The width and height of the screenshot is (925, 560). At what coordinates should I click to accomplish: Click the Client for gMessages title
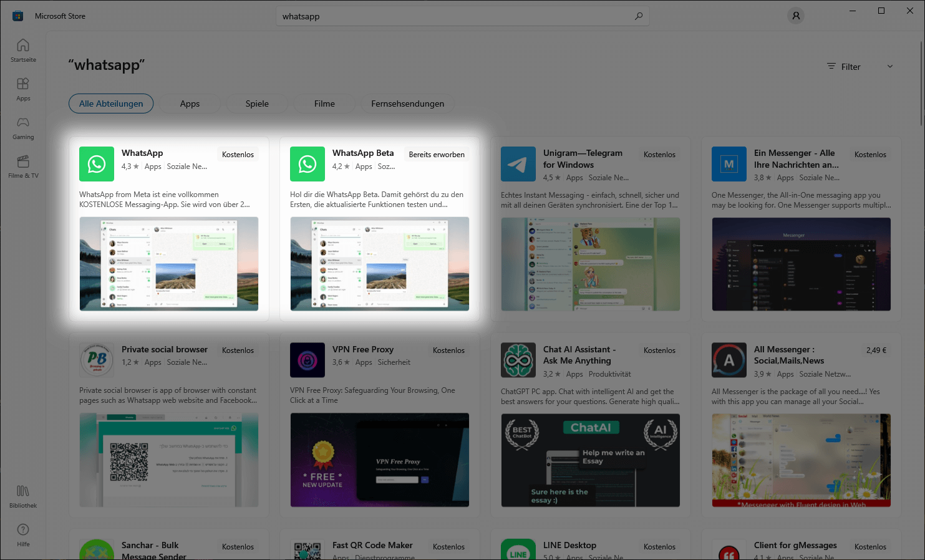point(795,545)
